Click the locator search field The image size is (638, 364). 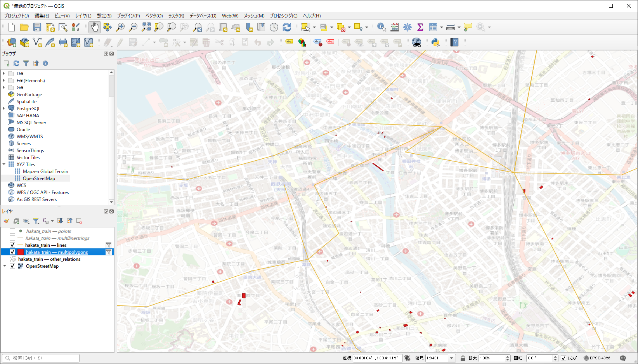[x=41, y=358]
